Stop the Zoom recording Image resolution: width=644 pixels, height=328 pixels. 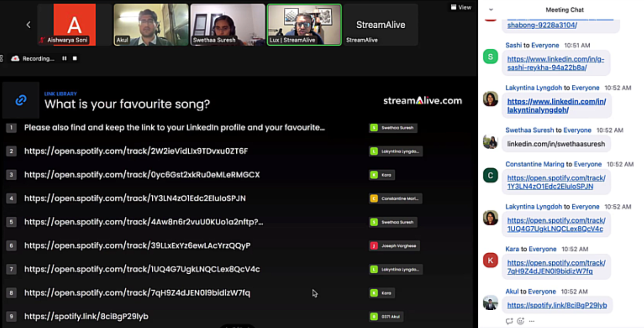75,59
